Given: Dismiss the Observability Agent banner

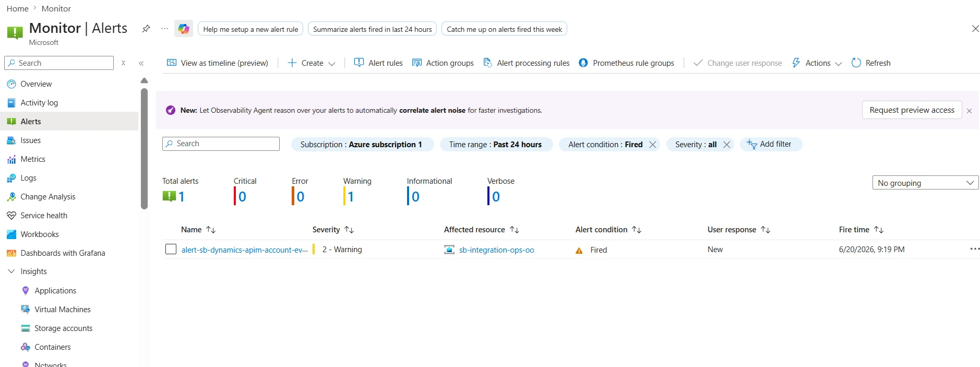Looking at the screenshot, I should [970, 111].
